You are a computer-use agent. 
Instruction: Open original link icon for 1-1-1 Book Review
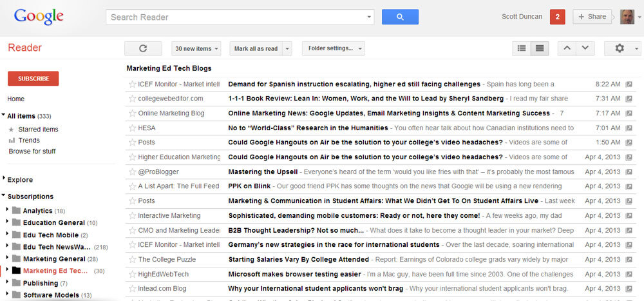click(629, 99)
